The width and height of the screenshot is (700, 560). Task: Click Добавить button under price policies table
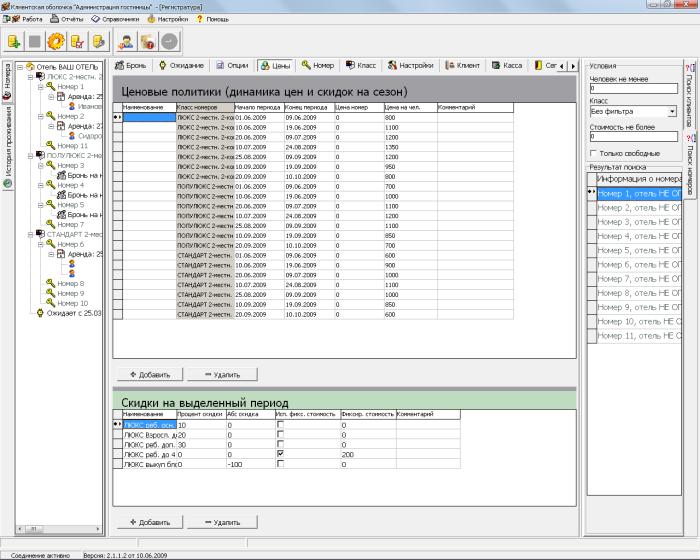pos(148,375)
